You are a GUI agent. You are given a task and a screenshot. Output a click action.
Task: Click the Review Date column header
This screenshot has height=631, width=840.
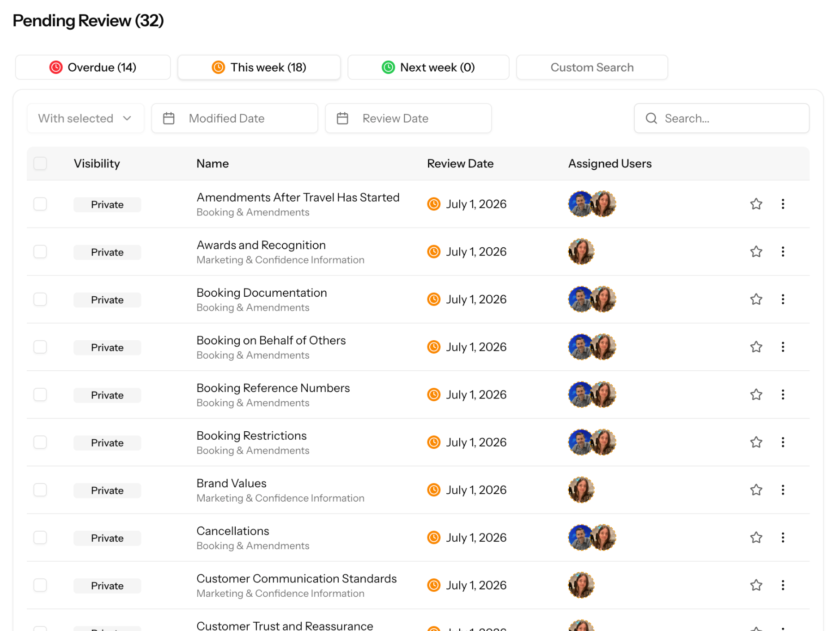click(x=460, y=164)
